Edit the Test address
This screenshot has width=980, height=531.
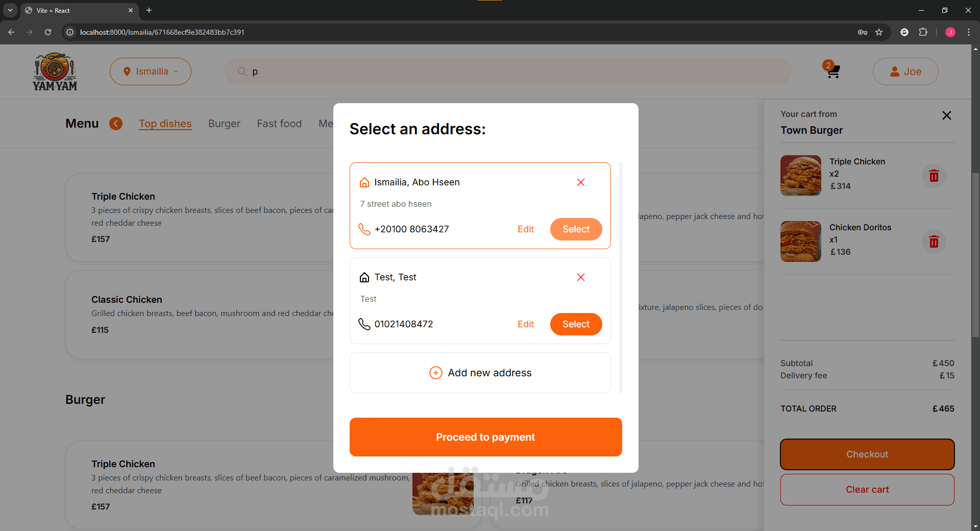525,324
